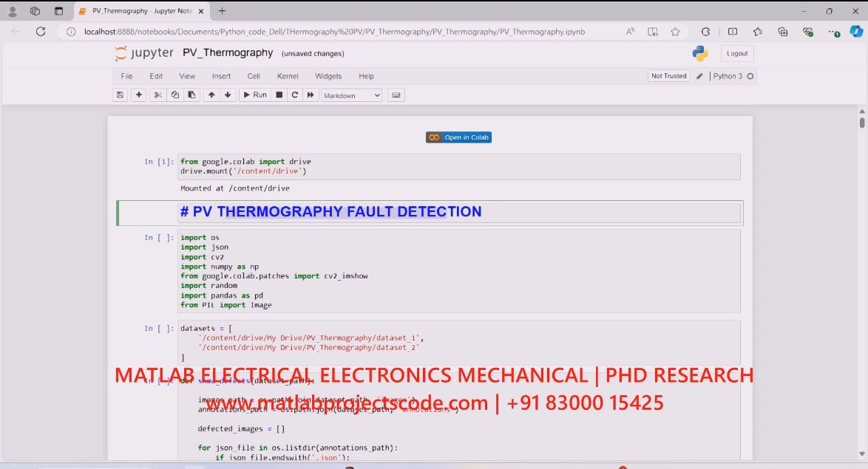Interrupt the kernel with stop icon
The width and height of the screenshot is (868, 469).
click(279, 95)
